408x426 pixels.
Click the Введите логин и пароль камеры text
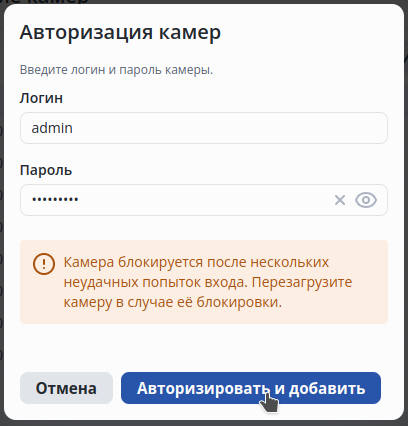click(116, 70)
